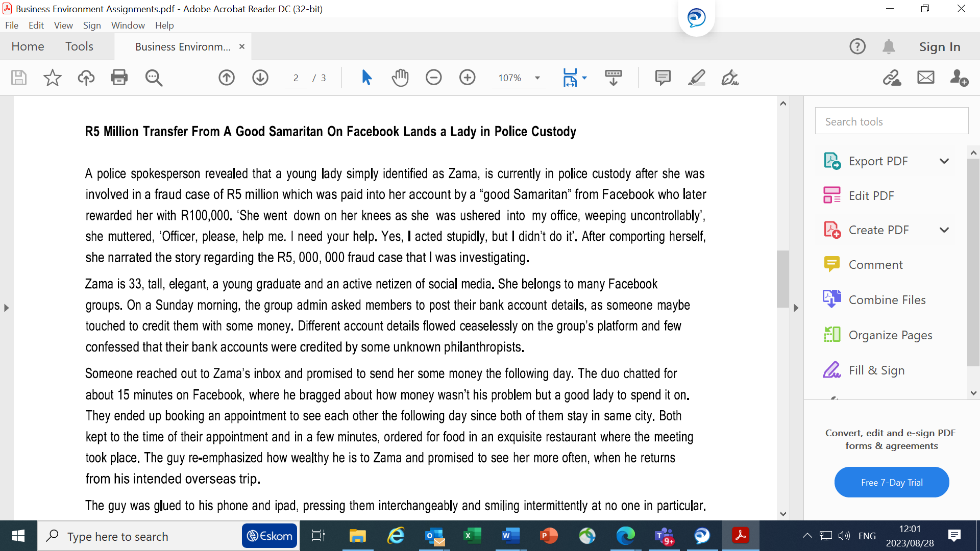Screen dimensions: 980x551
Task: Open the Add comment sticky note tool
Action: pyautogui.click(x=663, y=78)
